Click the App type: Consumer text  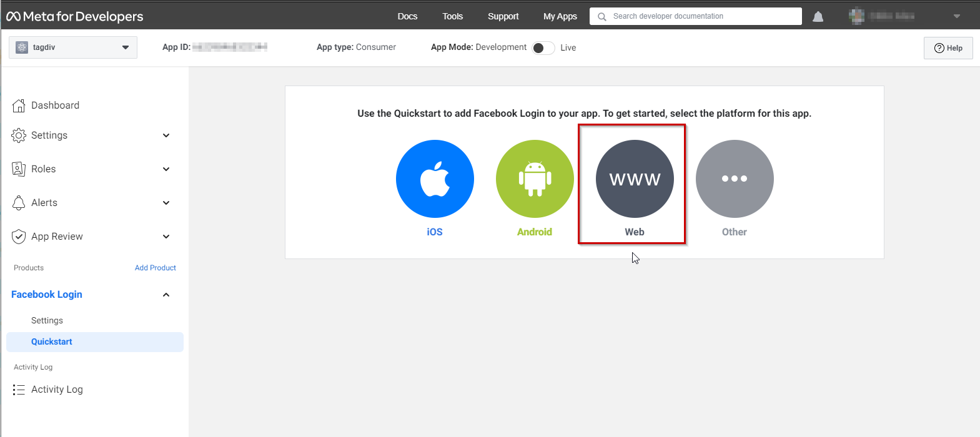(356, 47)
